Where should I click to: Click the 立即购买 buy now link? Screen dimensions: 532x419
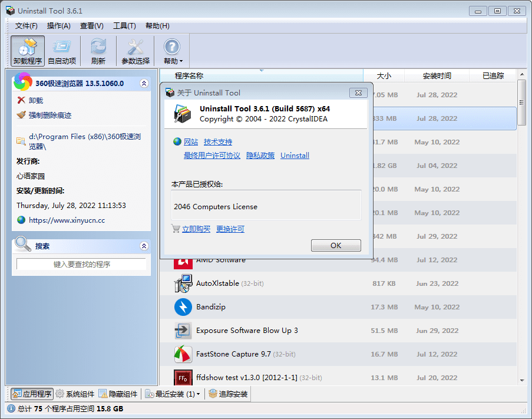click(196, 229)
